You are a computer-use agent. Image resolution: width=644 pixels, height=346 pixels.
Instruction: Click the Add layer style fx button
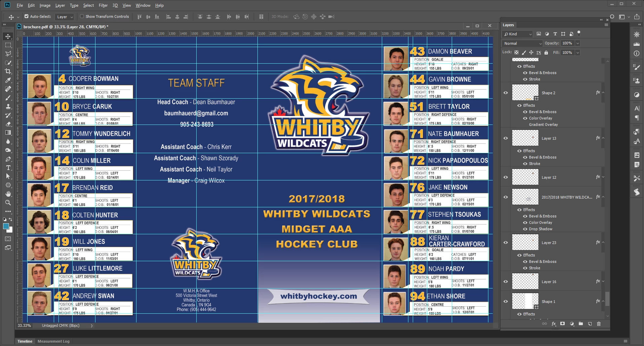554,324
